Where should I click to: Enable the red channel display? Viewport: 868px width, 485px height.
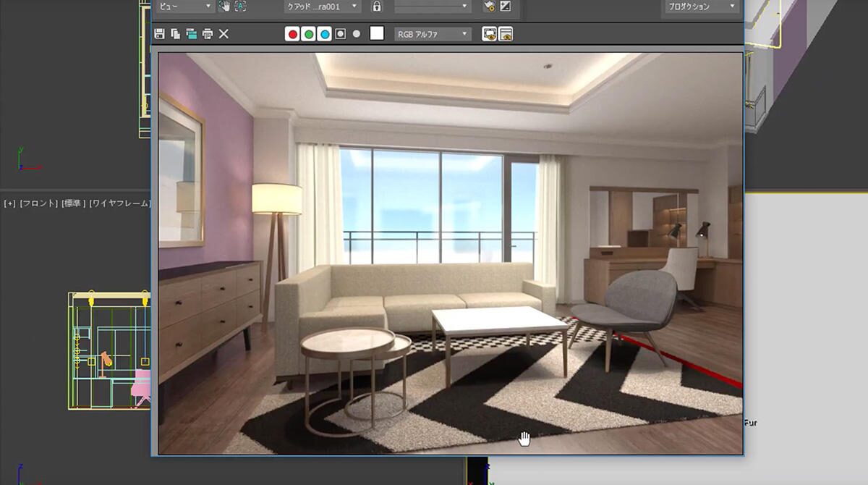pyautogui.click(x=294, y=32)
